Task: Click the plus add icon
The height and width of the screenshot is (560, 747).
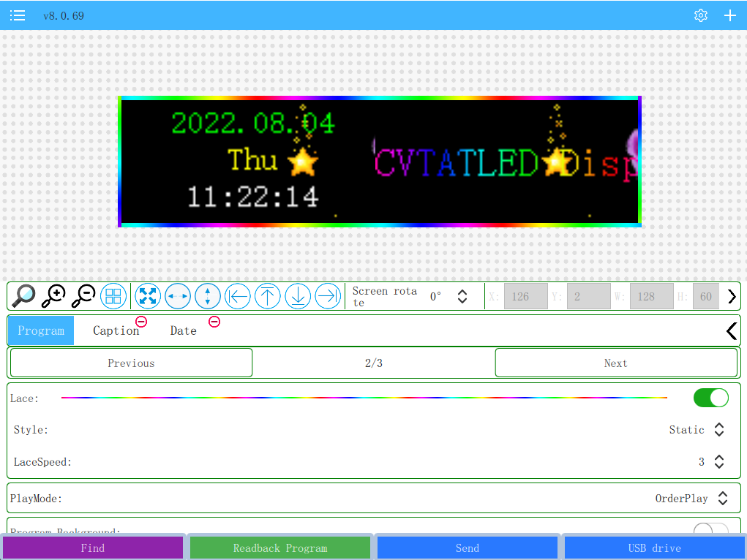Action: tap(730, 15)
